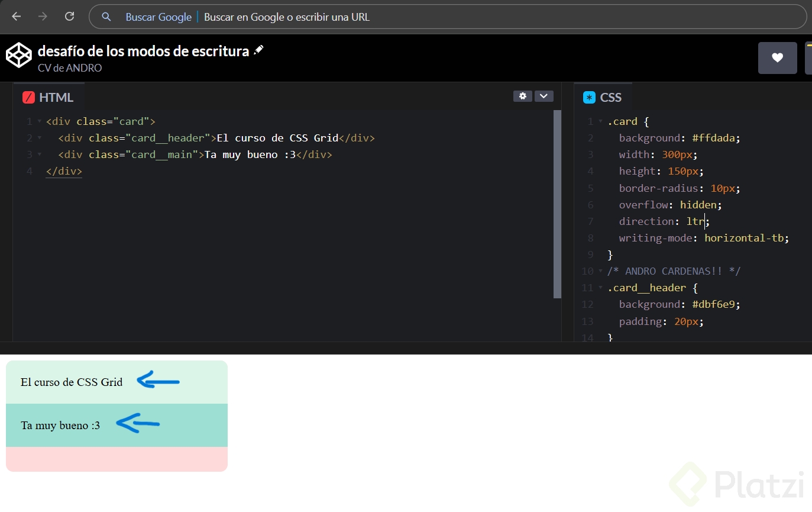The width and height of the screenshot is (812, 512).
Task: Click the browser forward arrow
Action: 43,17
